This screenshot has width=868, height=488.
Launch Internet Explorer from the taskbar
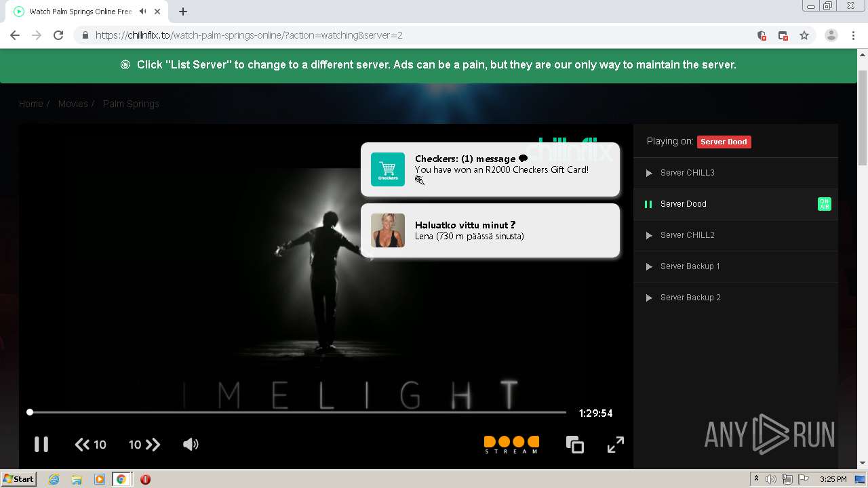[54, 479]
